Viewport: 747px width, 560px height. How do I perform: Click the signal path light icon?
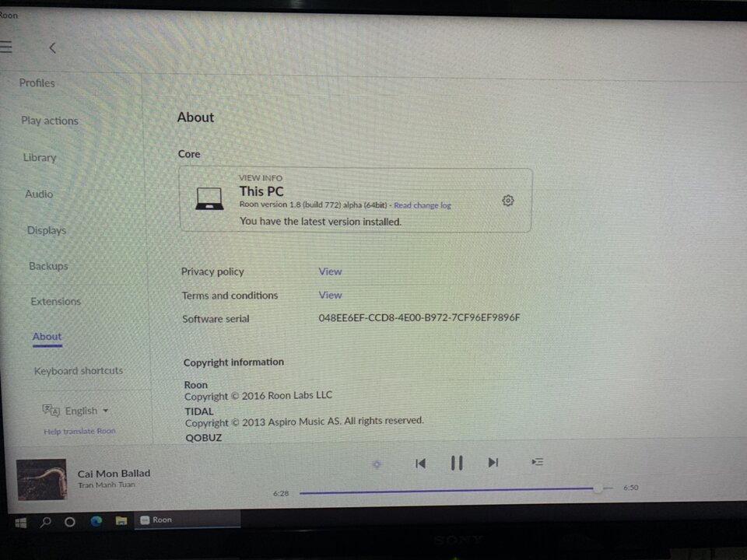[377, 464]
